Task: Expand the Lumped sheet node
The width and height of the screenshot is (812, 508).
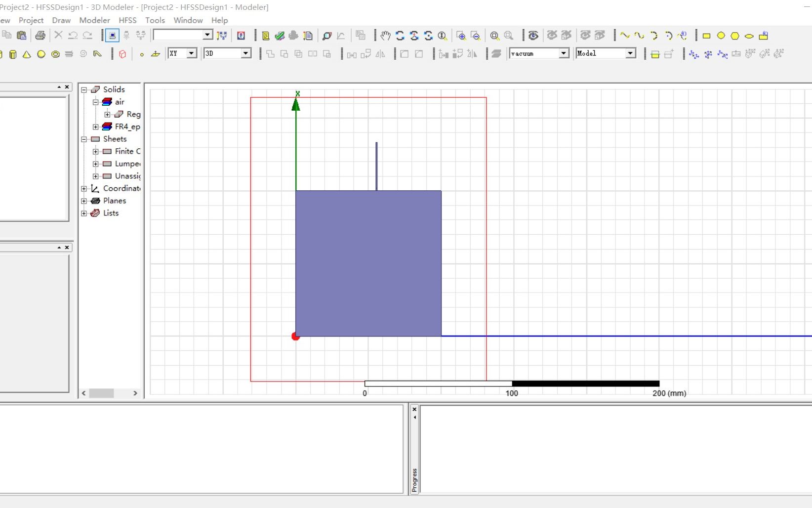Action: coord(96,164)
